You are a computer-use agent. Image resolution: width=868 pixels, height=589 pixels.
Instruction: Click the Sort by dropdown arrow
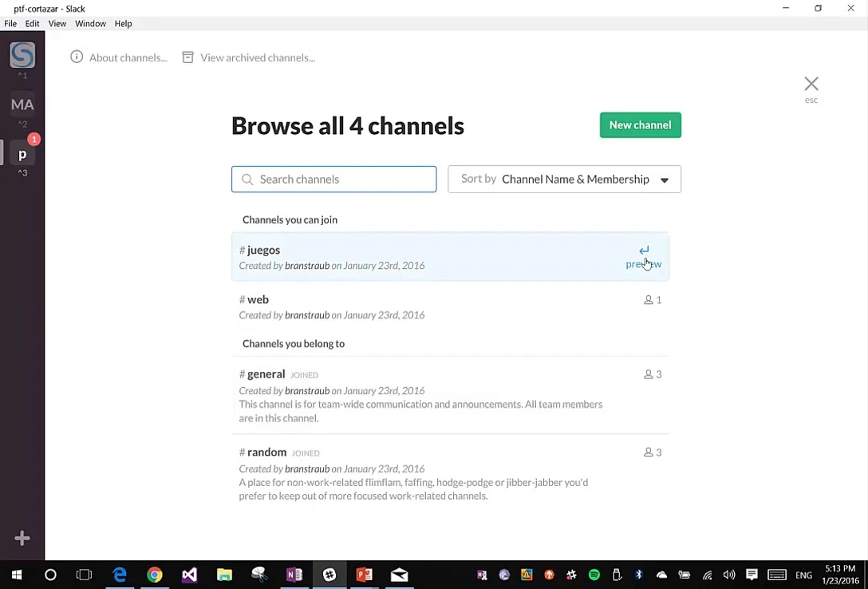pyautogui.click(x=665, y=180)
